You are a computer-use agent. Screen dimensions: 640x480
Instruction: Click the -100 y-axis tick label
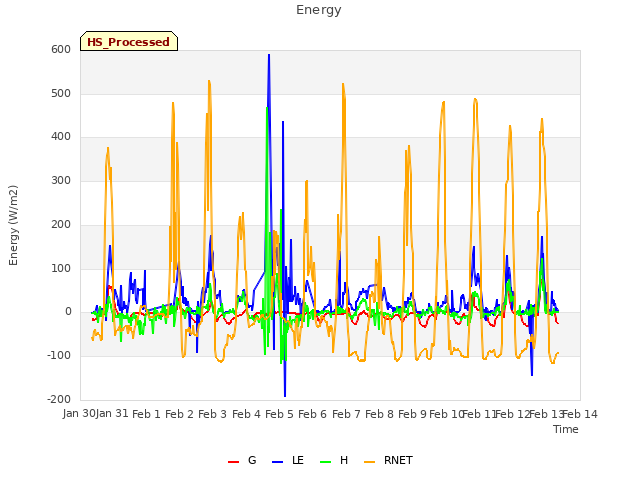pos(59,356)
